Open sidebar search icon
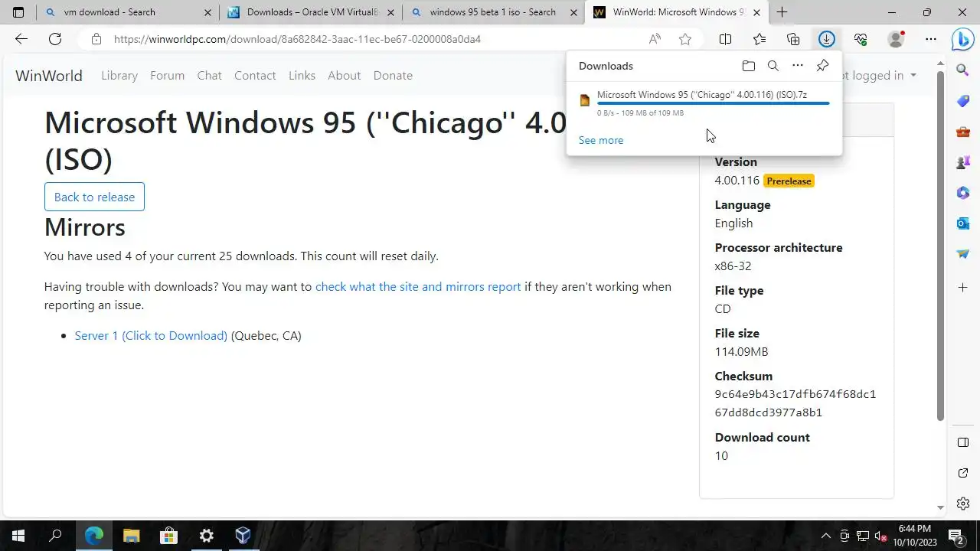Image resolution: width=980 pixels, height=551 pixels. pos(963,70)
